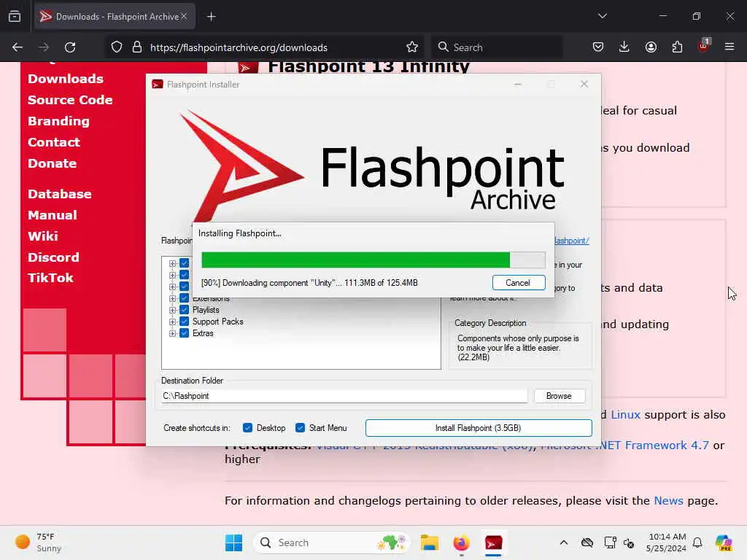Toggle the Start Menu shortcut checkbox
The image size is (747, 560).
point(300,427)
